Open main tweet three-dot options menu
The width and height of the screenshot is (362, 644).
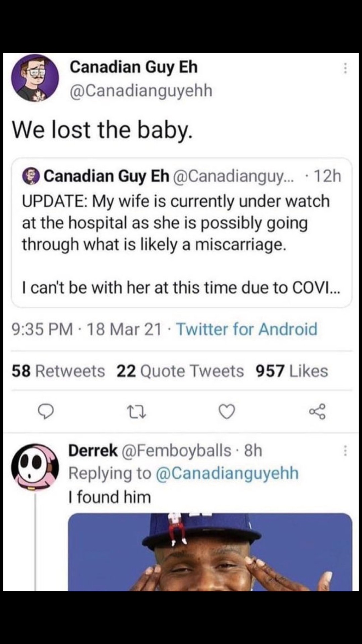point(345,68)
